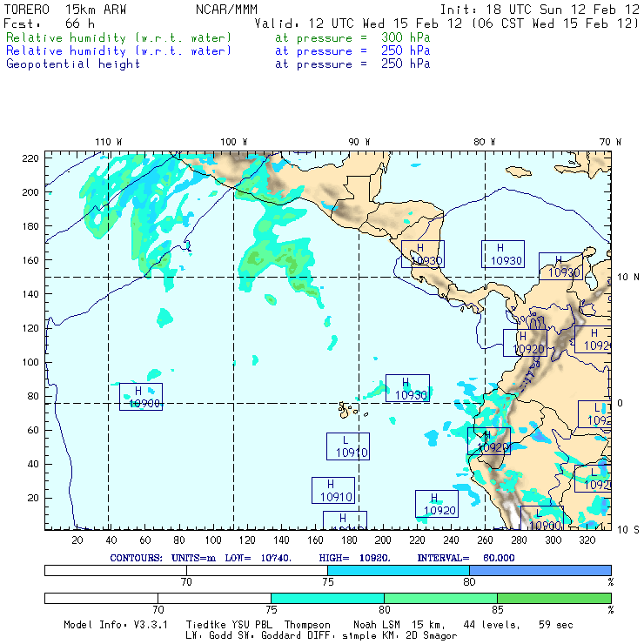Click the dark blue color bar segment
The image size is (644, 644).
(540, 569)
